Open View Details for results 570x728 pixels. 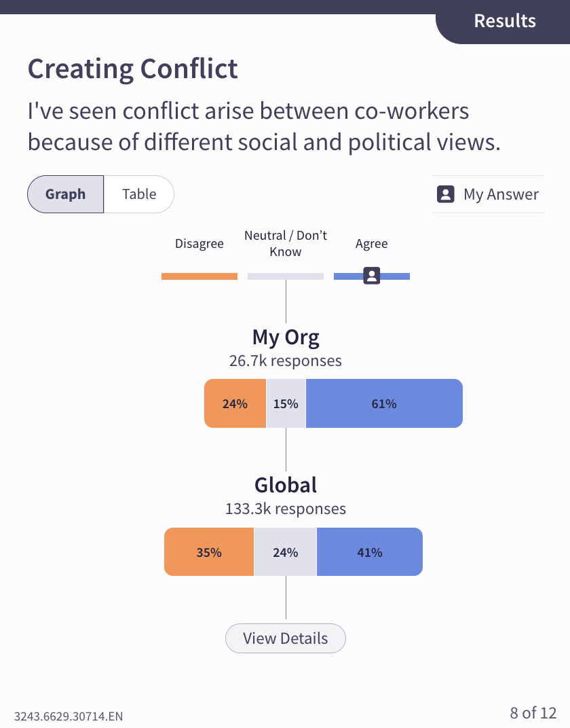click(286, 638)
